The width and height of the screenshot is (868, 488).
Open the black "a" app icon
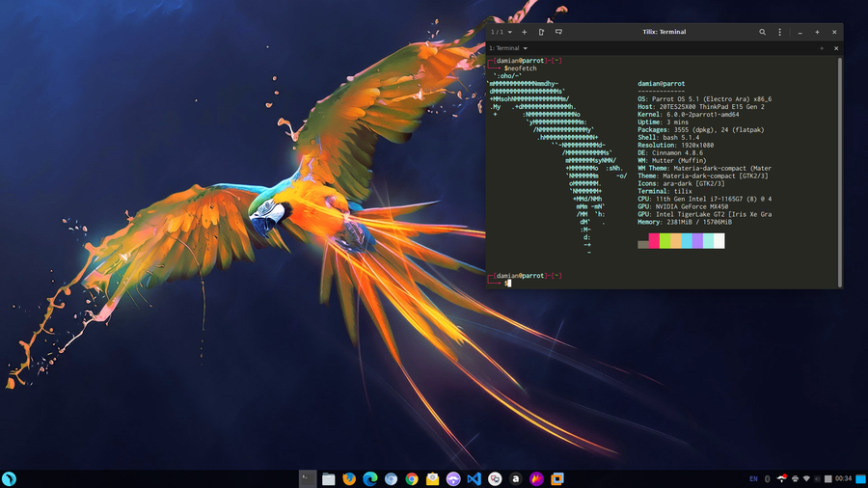(x=515, y=478)
